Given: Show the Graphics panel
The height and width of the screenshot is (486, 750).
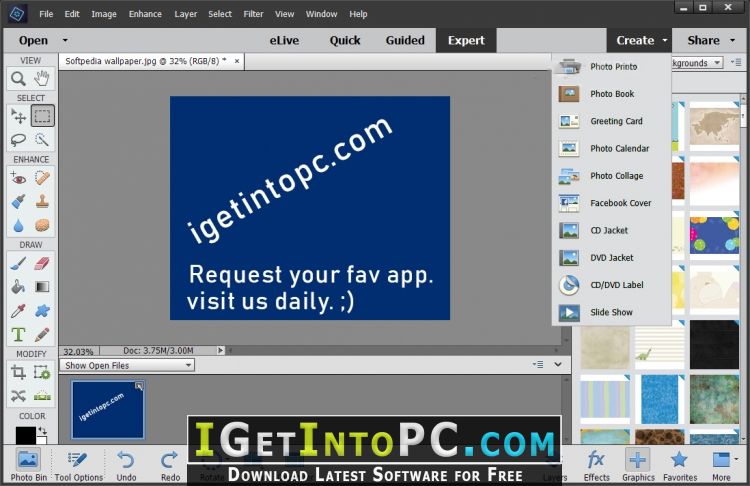Looking at the screenshot, I should click(638, 465).
